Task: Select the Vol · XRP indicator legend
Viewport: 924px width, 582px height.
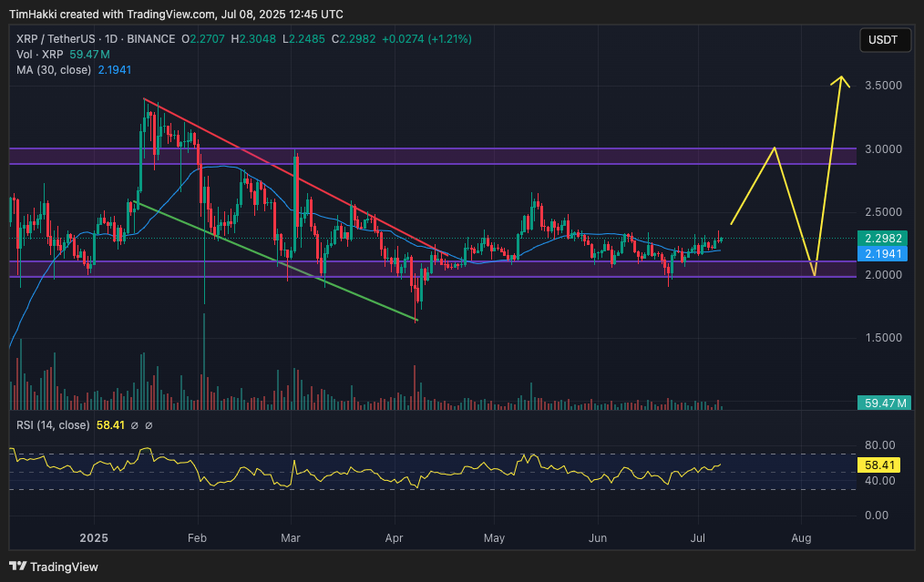Action: pos(36,55)
